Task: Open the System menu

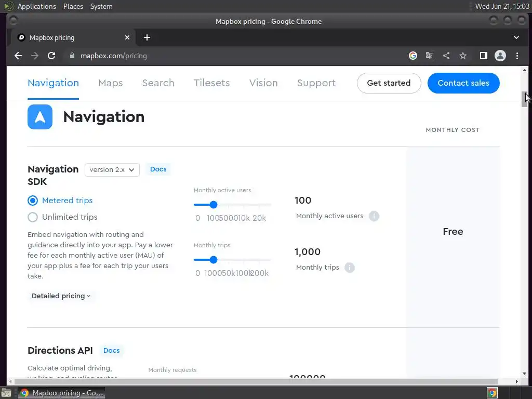Action: (101, 6)
